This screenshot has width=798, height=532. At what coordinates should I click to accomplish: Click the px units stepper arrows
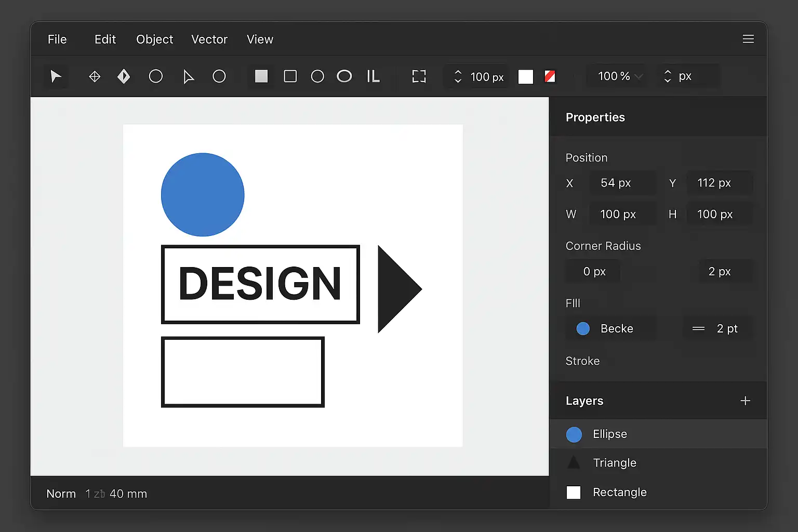point(668,76)
